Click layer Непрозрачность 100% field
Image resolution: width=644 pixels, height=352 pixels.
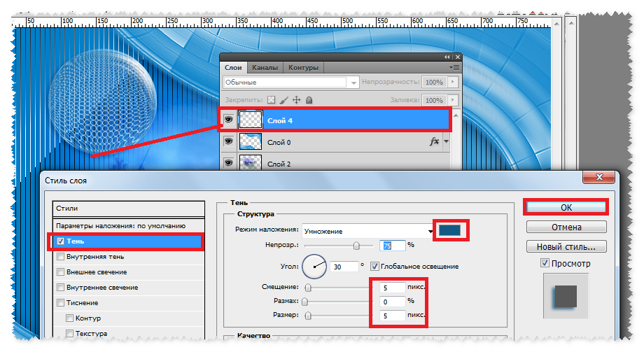434,82
